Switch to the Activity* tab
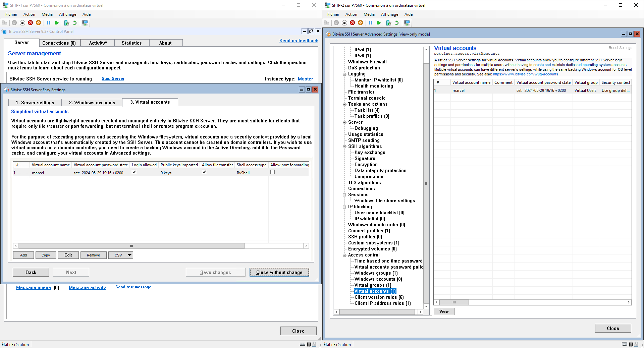This screenshot has width=644, height=348. 98,43
